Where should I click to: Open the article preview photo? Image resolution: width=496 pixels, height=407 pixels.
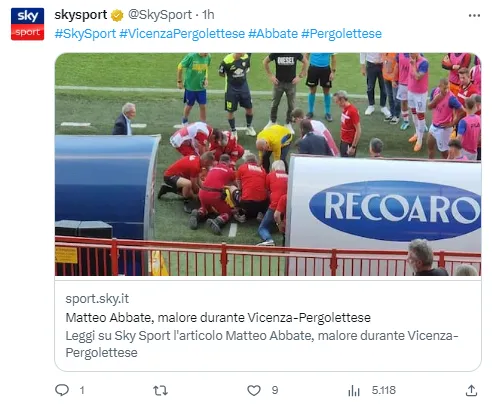coord(268,164)
